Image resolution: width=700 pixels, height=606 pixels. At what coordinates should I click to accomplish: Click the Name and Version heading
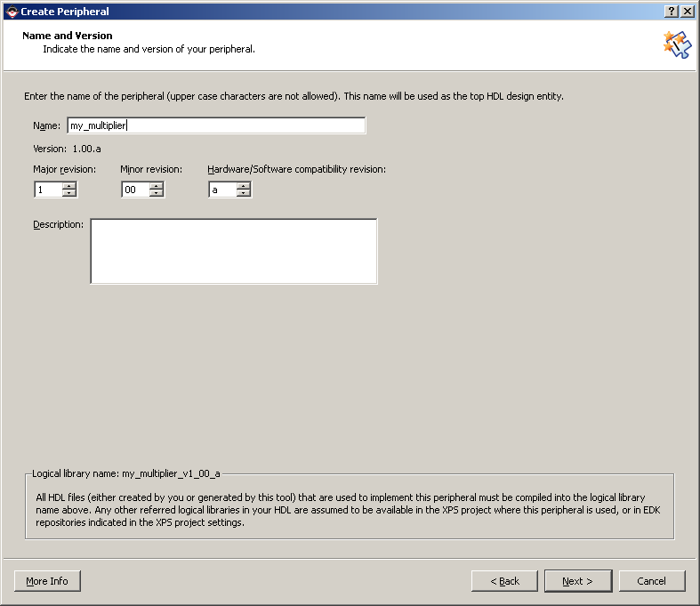[x=68, y=36]
